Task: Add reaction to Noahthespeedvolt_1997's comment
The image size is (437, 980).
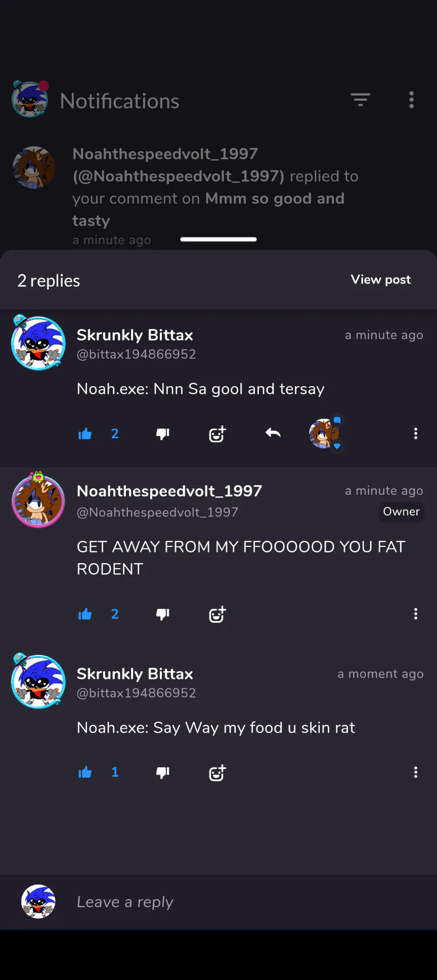Action: tap(217, 614)
